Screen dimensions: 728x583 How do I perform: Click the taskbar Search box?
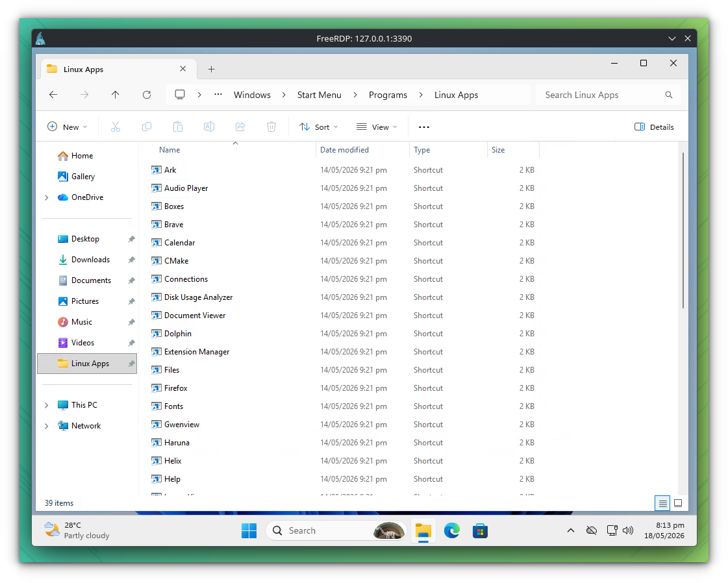(x=336, y=530)
